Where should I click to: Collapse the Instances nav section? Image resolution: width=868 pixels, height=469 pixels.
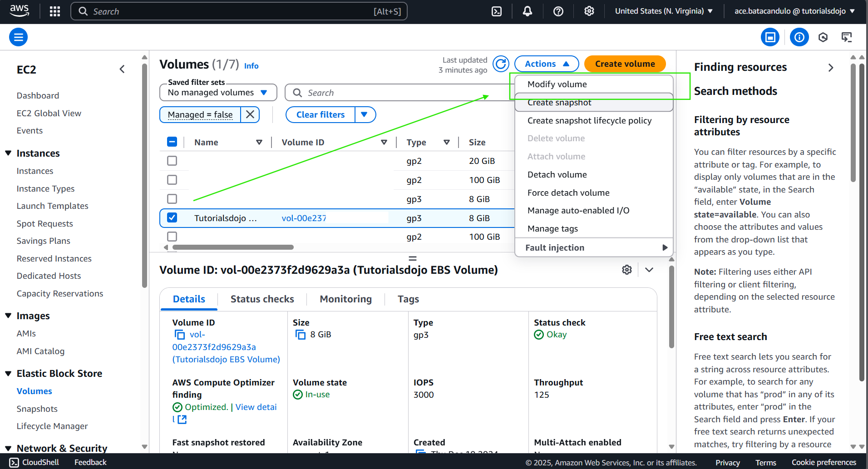point(8,153)
